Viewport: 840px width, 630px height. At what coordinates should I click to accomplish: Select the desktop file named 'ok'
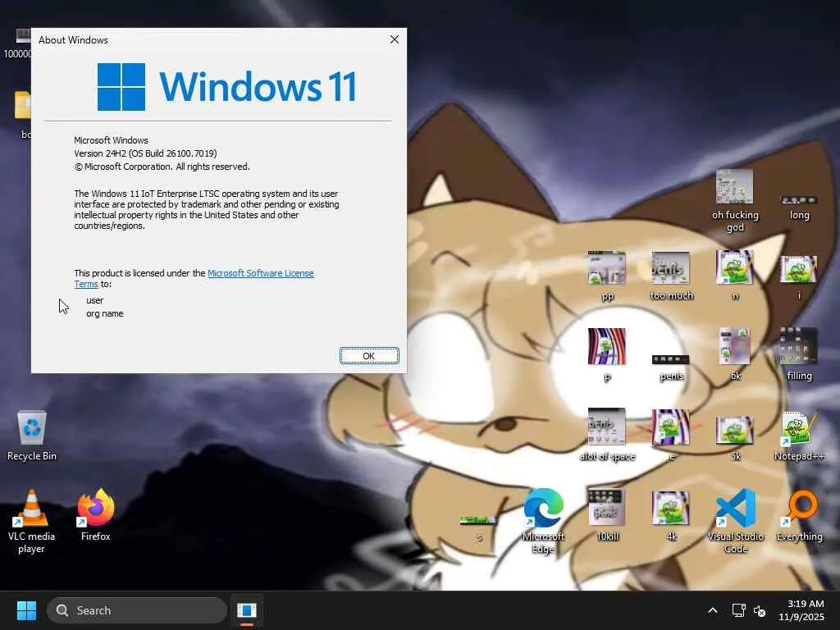(x=735, y=354)
